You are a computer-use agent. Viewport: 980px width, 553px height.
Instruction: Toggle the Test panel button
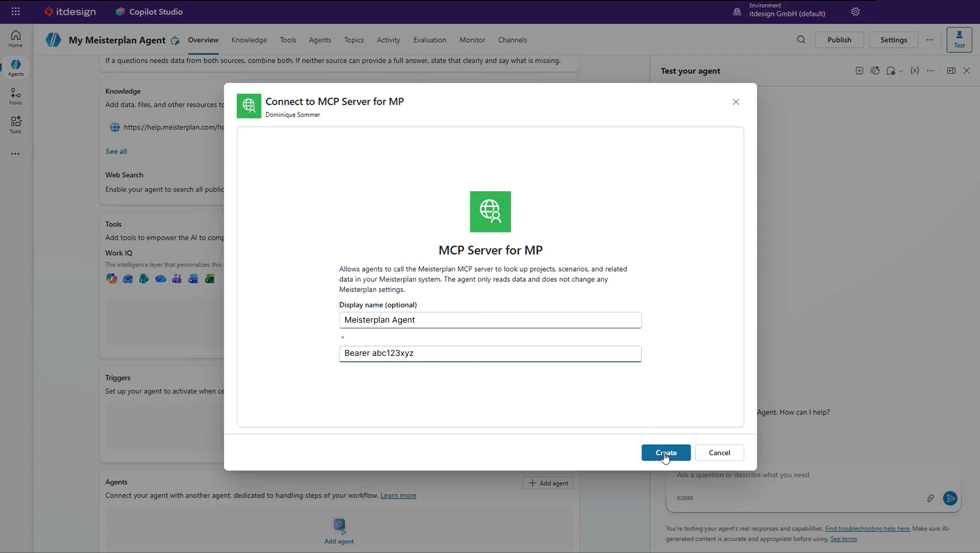[960, 39]
